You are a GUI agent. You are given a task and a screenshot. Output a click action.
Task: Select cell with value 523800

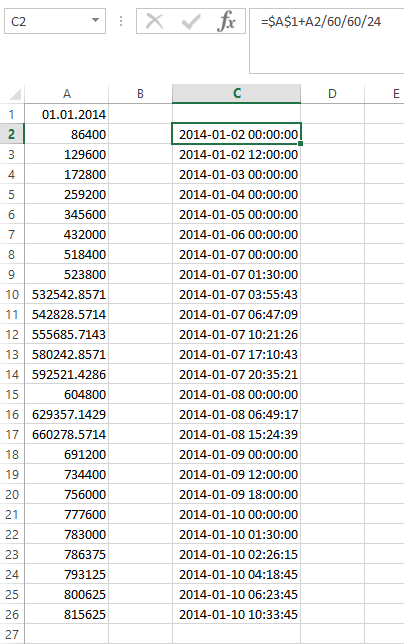(67, 274)
